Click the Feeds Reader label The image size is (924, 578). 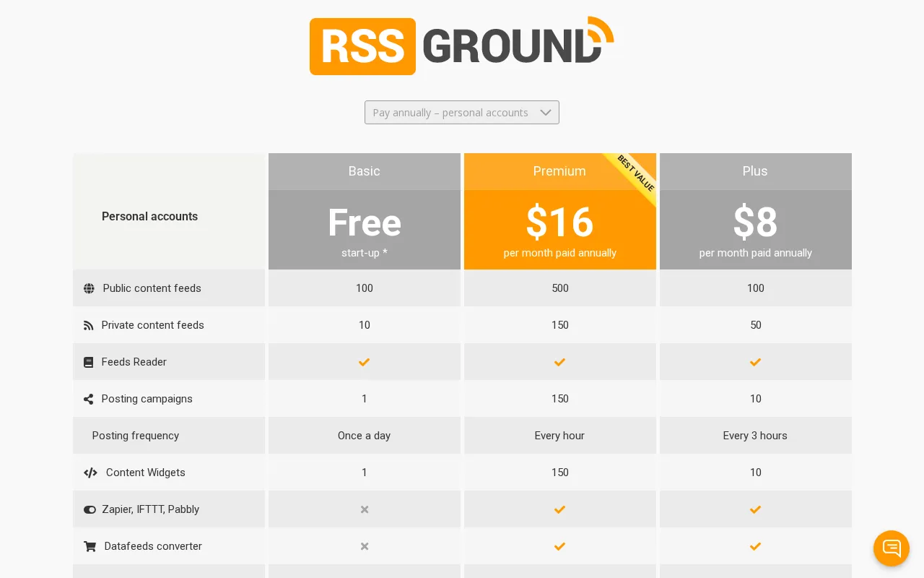coord(134,362)
